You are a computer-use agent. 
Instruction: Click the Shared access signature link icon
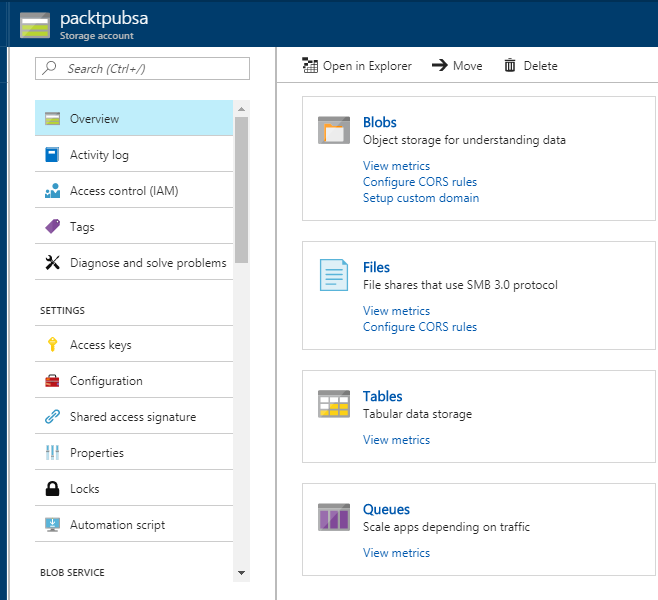52,417
